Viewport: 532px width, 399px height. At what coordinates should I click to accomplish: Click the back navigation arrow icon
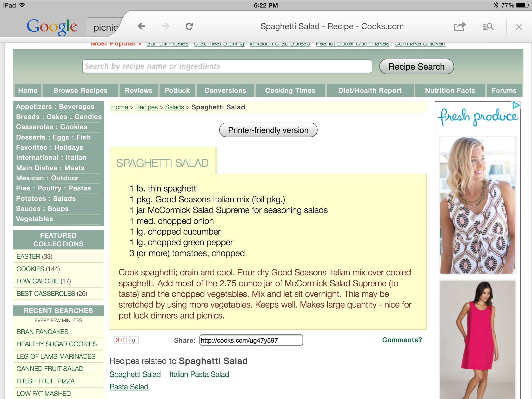(142, 27)
